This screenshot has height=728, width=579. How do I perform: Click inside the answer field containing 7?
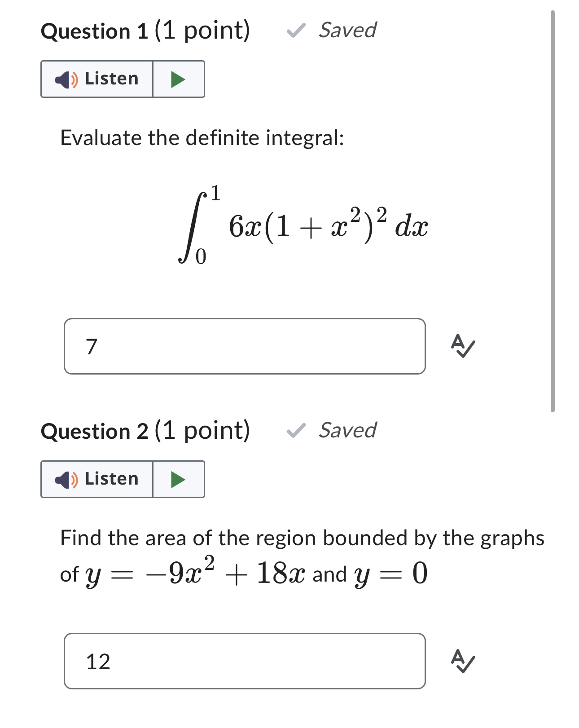(x=246, y=346)
